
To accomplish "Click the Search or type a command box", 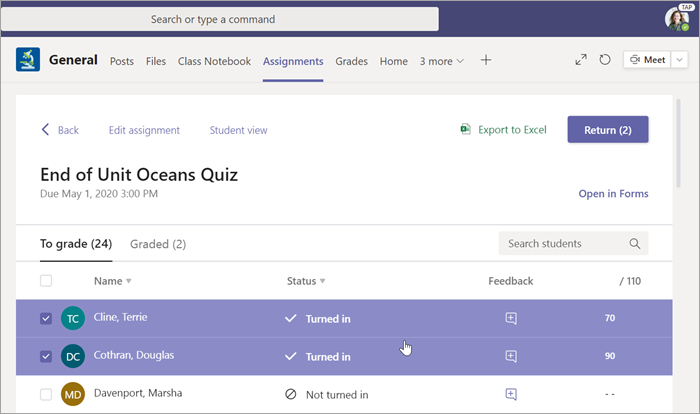I will tap(220, 19).
